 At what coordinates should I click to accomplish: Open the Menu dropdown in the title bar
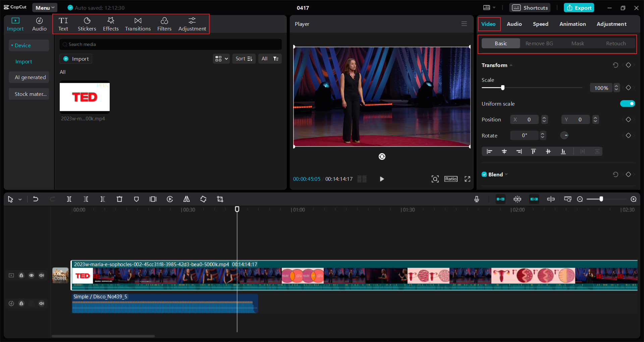[45, 7]
